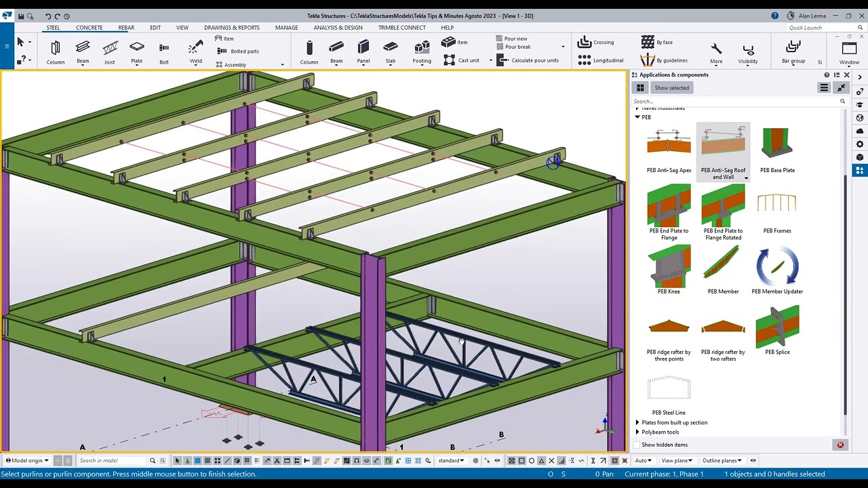Expand the Polybeam tools group
Viewport: 868px width, 488px height.
[x=637, y=432]
